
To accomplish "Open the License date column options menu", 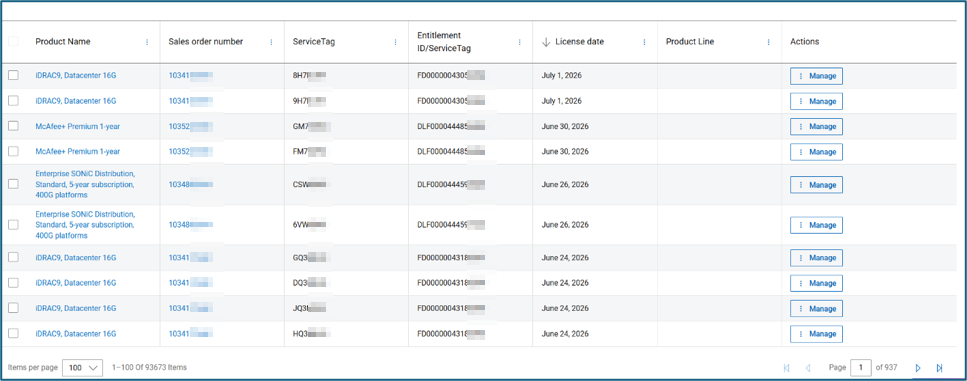I will 644,43.
